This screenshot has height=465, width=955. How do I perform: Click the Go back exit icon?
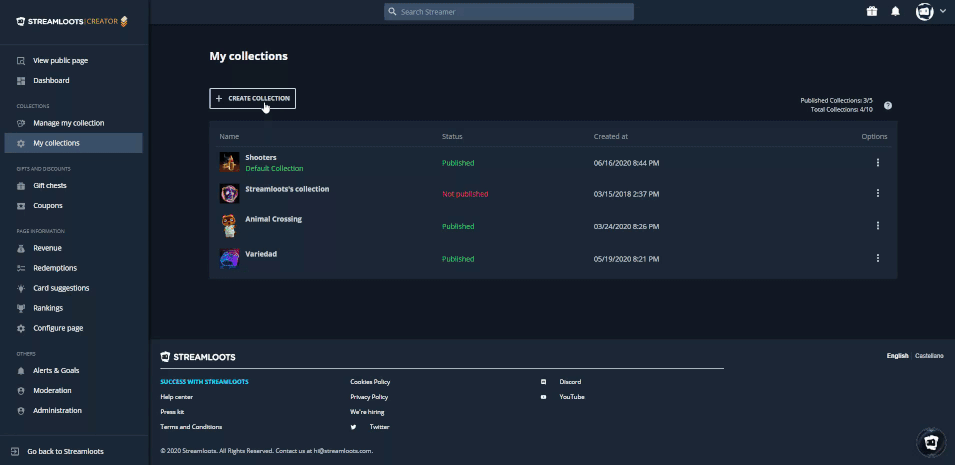(x=15, y=452)
